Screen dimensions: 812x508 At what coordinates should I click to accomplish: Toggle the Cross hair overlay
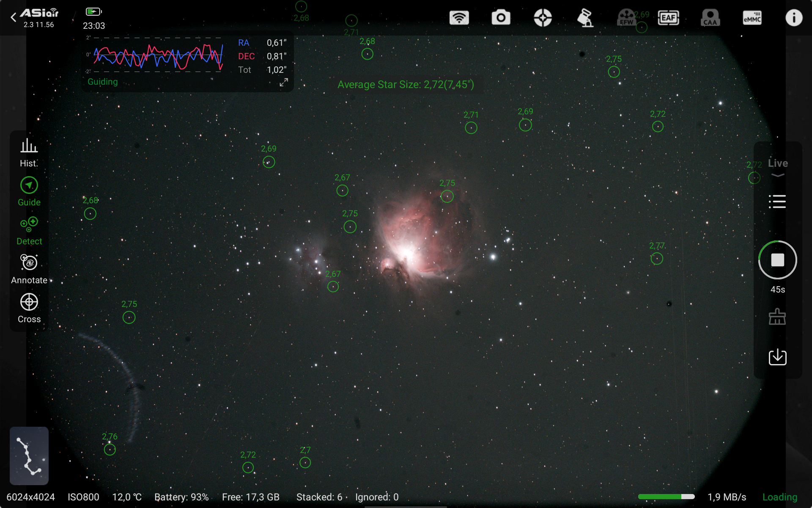(29, 309)
